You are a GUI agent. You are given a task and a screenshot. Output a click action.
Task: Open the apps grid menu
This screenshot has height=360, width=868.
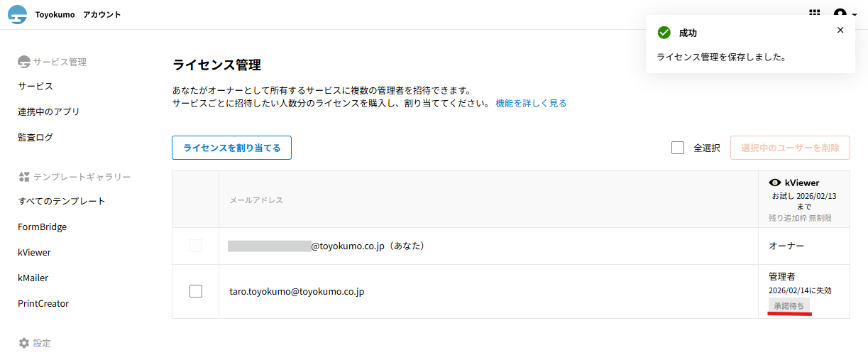tap(815, 14)
